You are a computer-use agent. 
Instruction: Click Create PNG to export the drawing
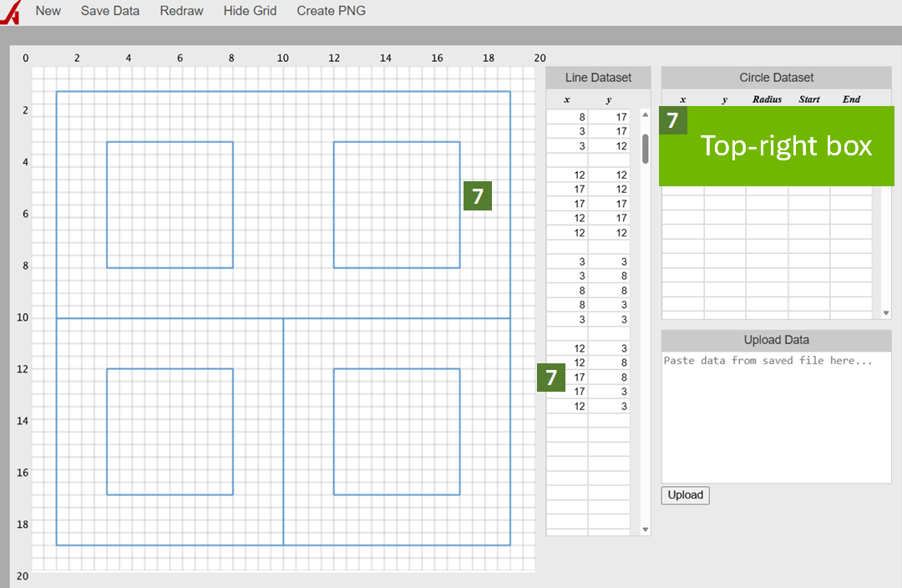pos(331,11)
